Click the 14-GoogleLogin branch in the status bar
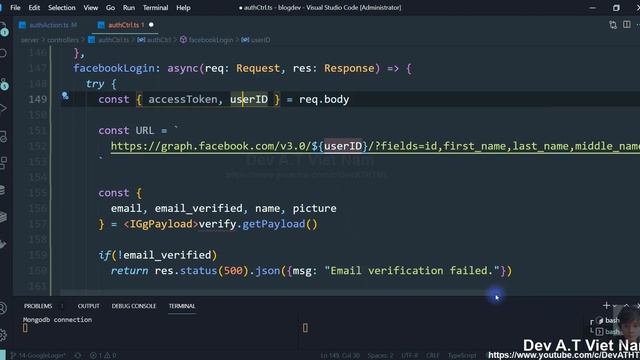This screenshot has height=360, width=640. [38, 356]
